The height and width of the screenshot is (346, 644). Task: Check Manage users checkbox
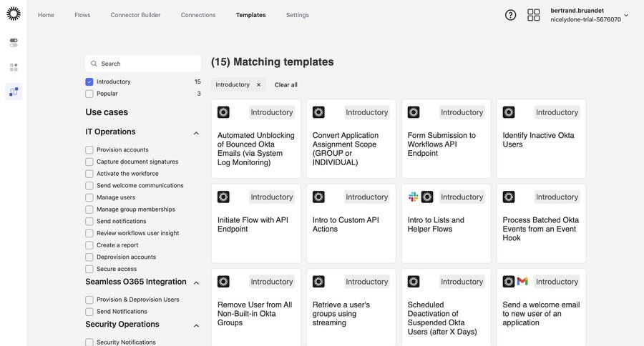[89, 197]
